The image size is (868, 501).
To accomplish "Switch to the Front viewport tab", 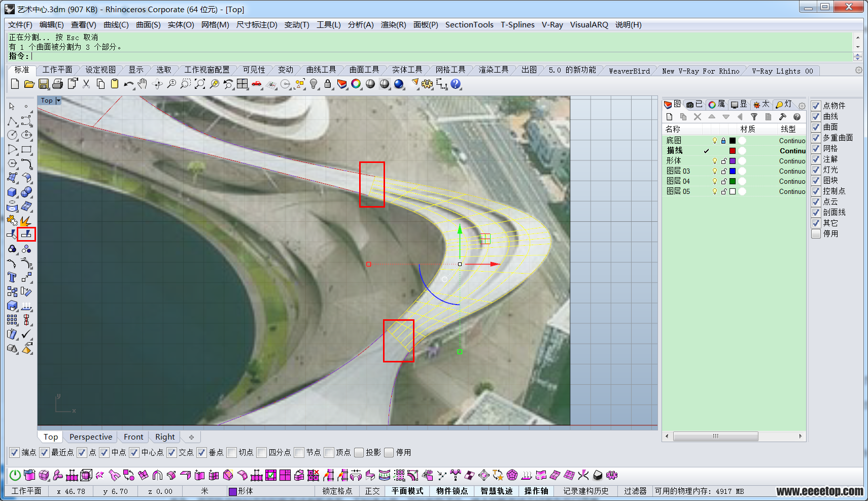I will (133, 437).
